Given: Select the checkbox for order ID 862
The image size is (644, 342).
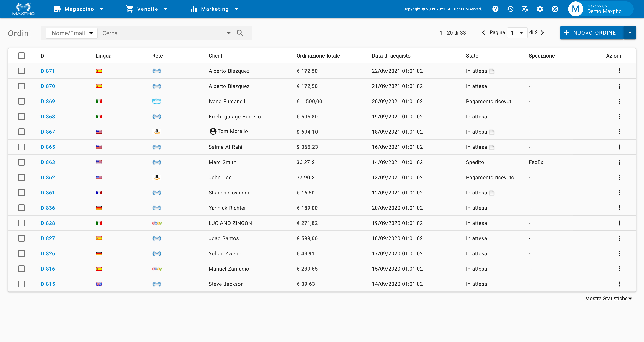Looking at the screenshot, I should [x=22, y=177].
